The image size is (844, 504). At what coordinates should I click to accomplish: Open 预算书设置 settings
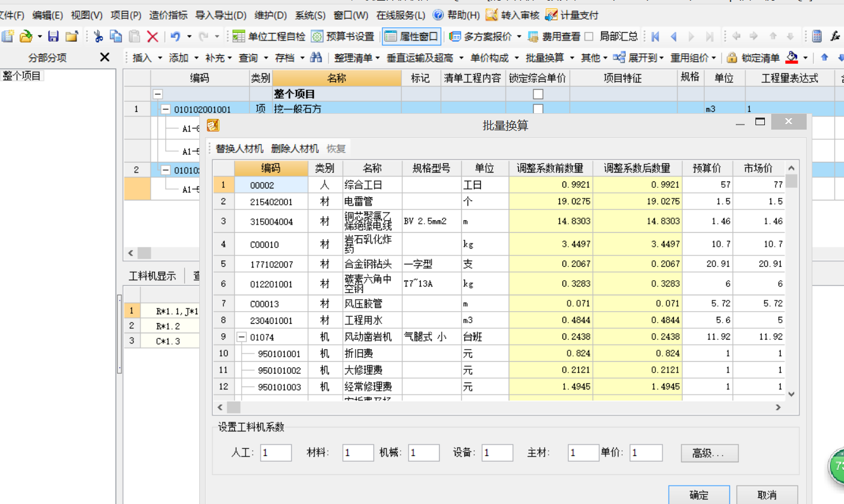point(342,36)
